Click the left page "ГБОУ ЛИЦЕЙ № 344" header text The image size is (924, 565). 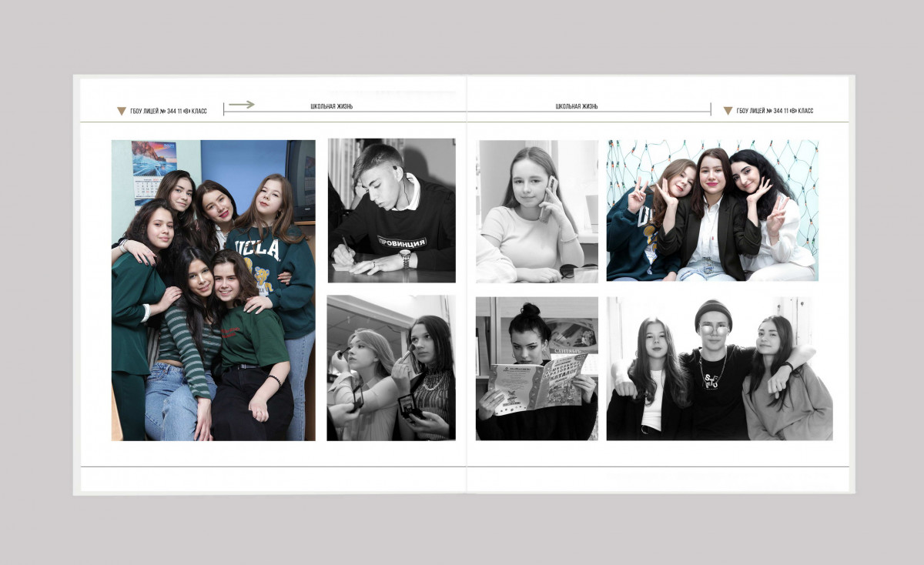168,111
